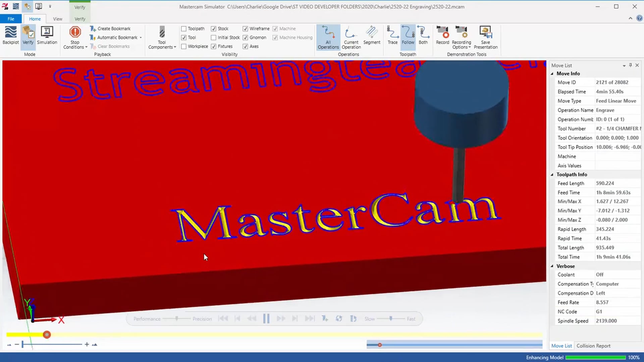Collapse the Toolpath Info section
Screen dimensions: 644x362
pyautogui.click(x=552, y=175)
